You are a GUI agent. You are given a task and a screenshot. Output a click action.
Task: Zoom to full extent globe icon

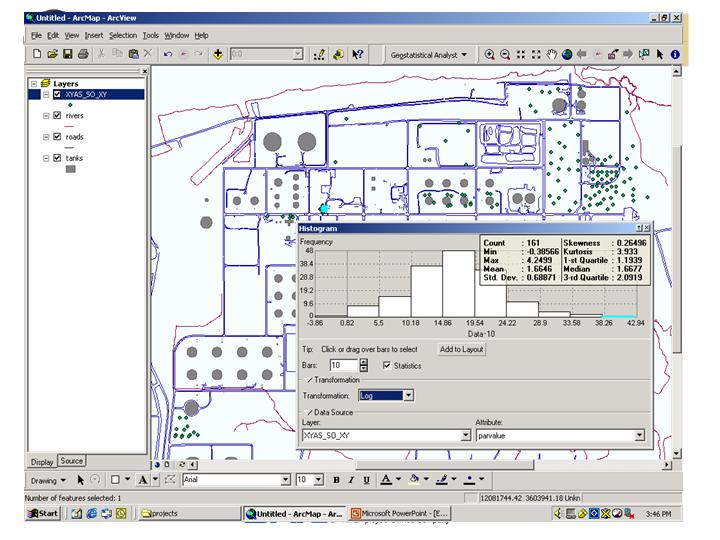coord(567,55)
